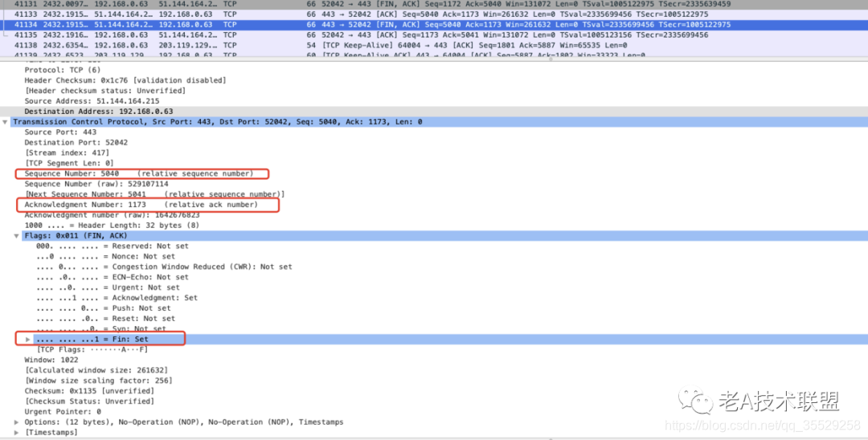This screenshot has height=440, width=868.
Task: Select packet number 41133 in the list
Action: (434, 14)
